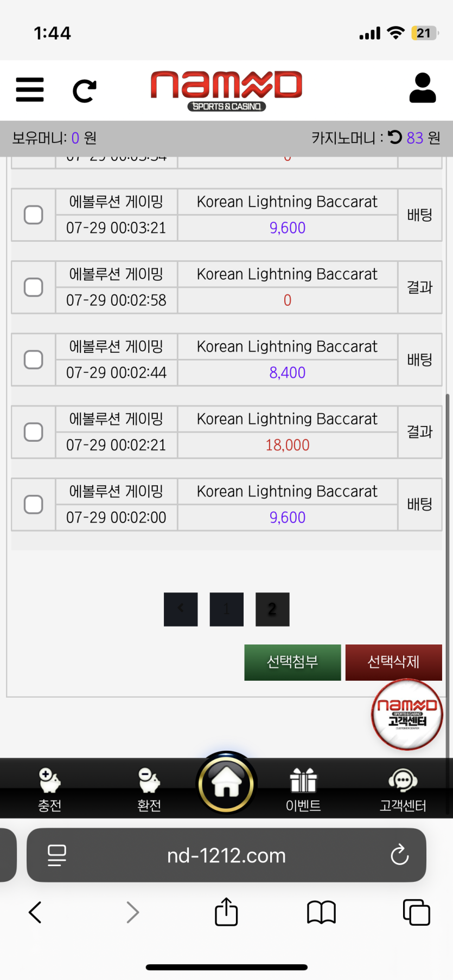Screen dimensions: 453x980
Task: Switch to page 1 of history
Action: 227,609
